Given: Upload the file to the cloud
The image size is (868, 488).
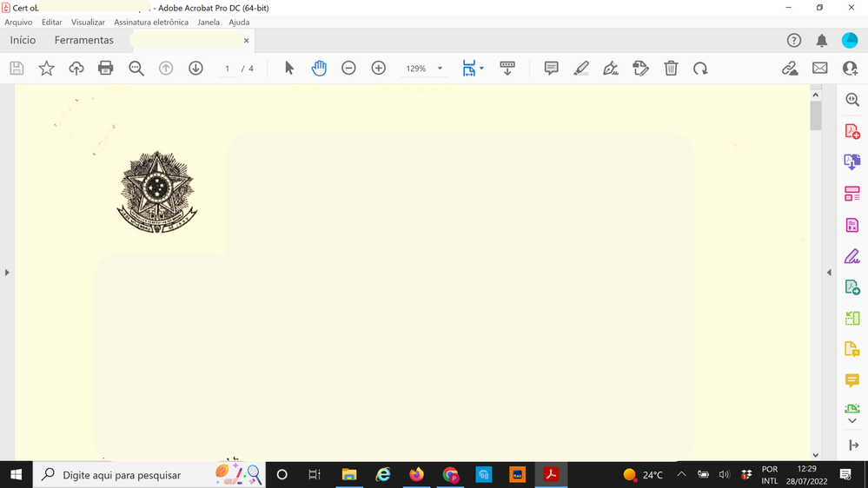Looking at the screenshot, I should tap(76, 68).
